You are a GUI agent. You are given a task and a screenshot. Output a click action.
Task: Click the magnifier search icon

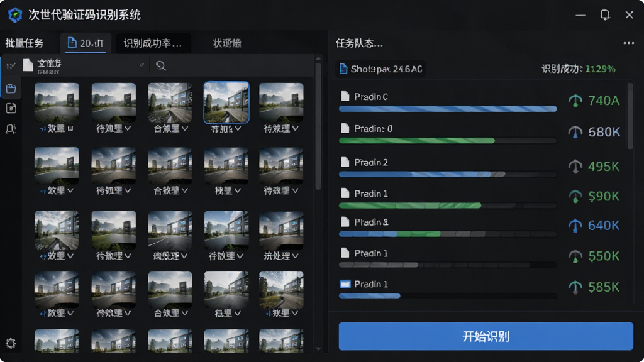point(161,65)
